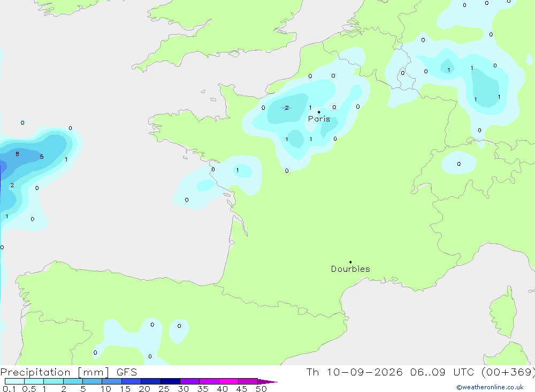Screen dimensions: 535x392
Task: Pick the 5–10 mm blue legend swatch
Action: tap(92, 381)
